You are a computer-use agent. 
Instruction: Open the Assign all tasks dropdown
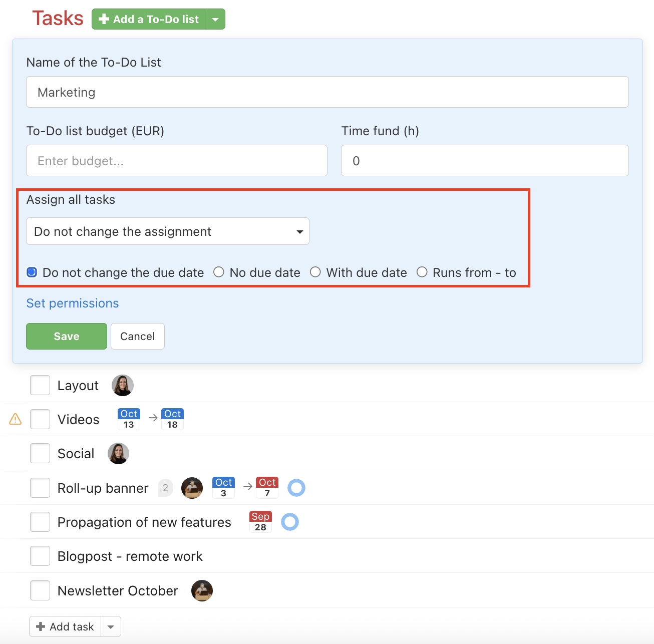(x=168, y=231)
